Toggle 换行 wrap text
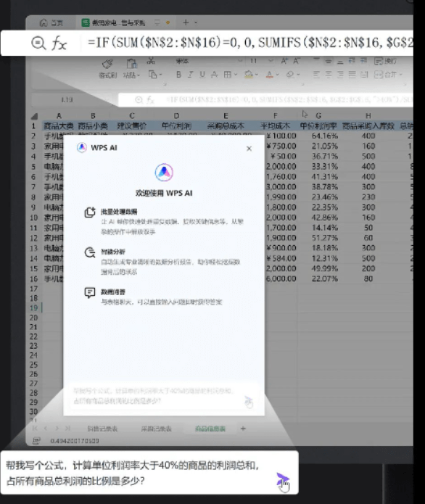 point(385,61)
